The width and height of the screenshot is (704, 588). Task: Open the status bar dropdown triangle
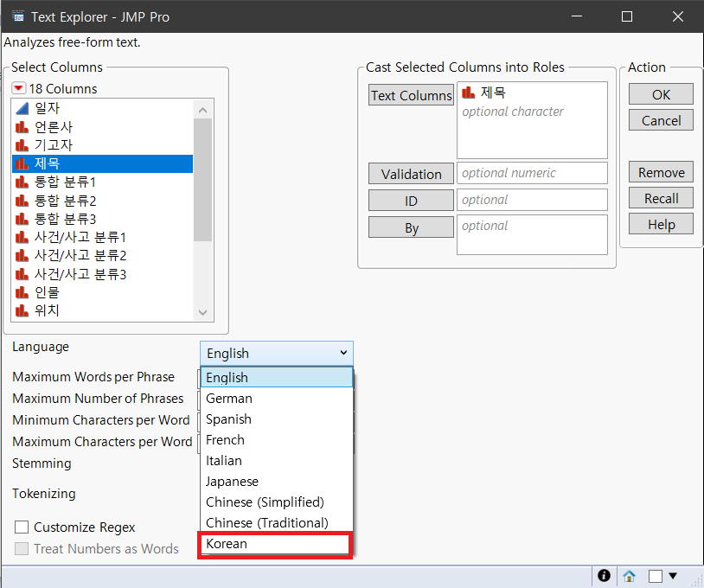pos(673,575)
